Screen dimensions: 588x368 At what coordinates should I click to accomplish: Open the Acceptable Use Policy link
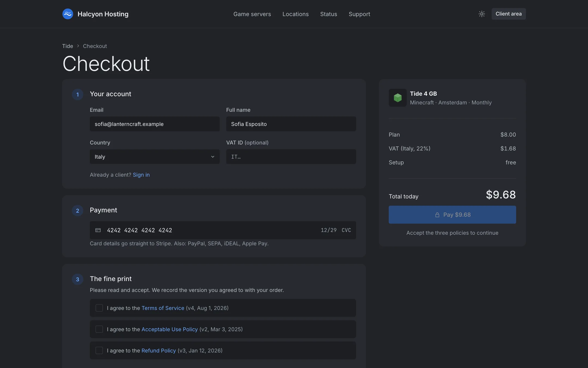170,329
